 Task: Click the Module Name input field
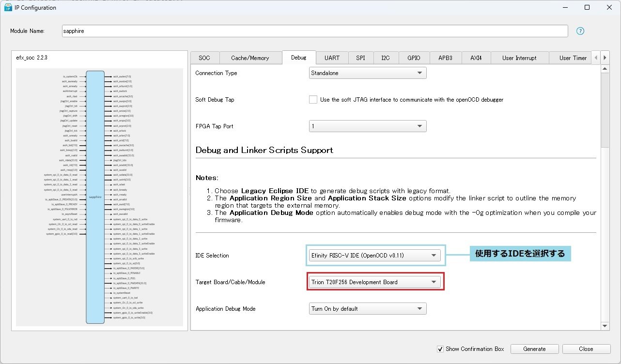coord(315,31)
